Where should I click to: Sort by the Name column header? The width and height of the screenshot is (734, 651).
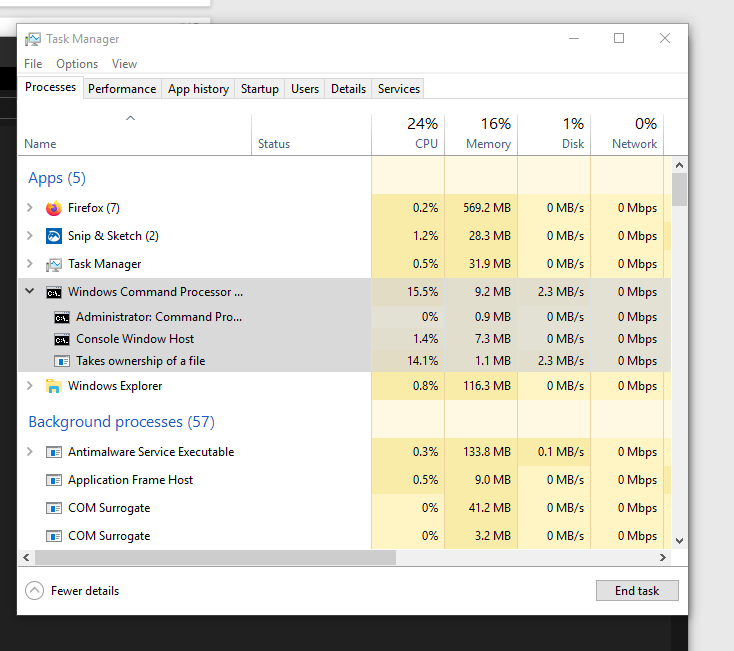[134, 135]
